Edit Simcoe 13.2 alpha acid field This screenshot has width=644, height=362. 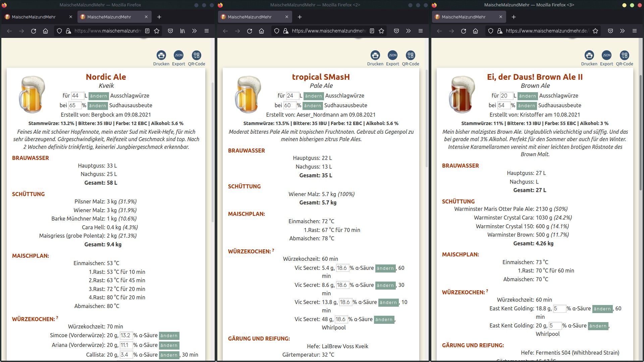point(126,335)
